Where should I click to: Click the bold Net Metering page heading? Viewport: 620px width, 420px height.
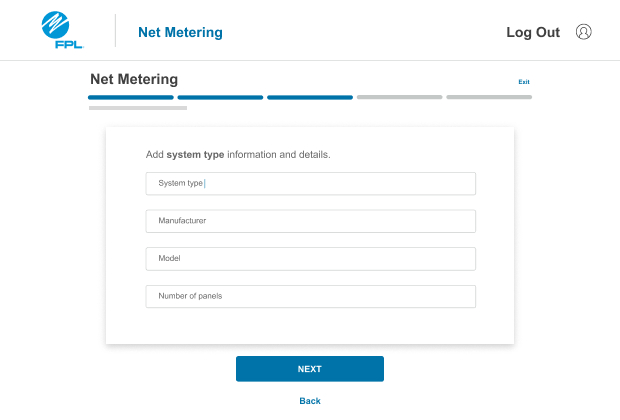pos(134,79)
